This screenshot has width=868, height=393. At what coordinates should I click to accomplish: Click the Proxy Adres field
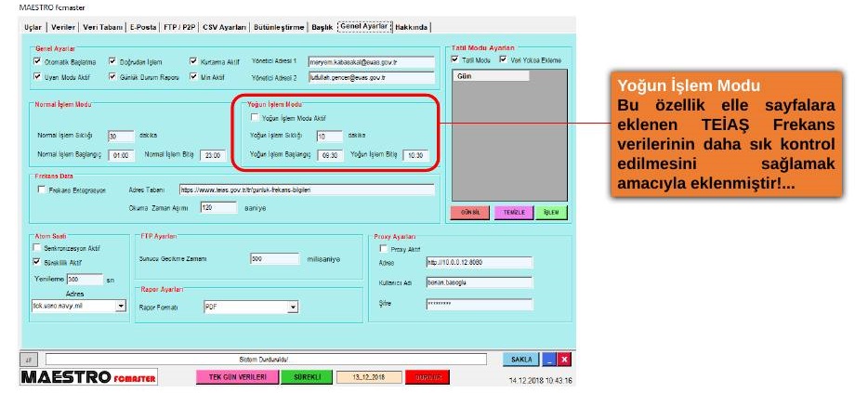480,262
